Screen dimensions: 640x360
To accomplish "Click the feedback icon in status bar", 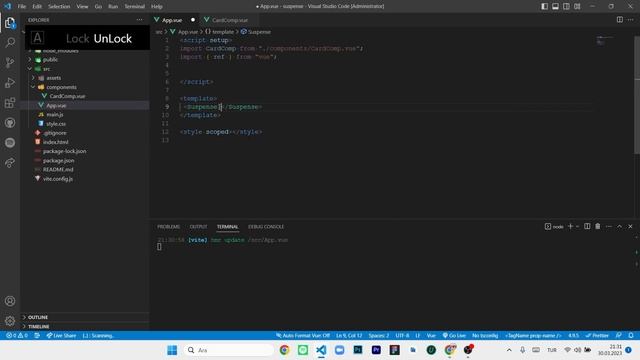I will (x=619, y=335).
